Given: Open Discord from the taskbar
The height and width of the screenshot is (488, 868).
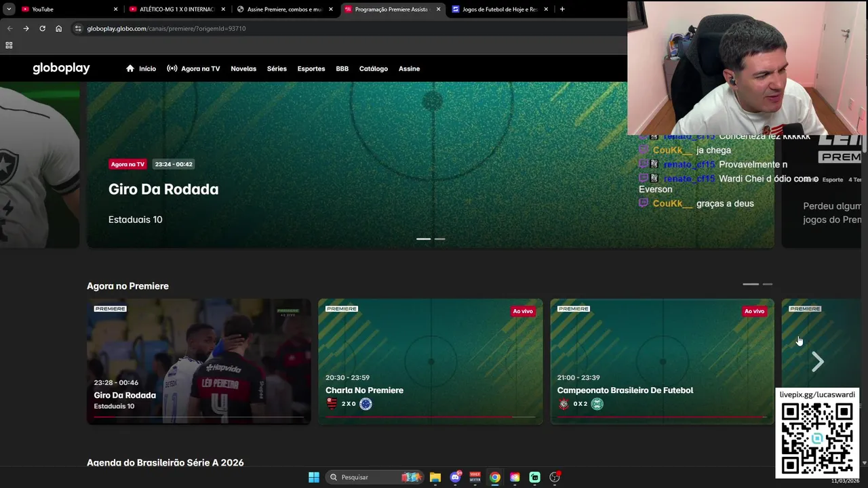Looking at the screenshot, I should pos(456,477).
